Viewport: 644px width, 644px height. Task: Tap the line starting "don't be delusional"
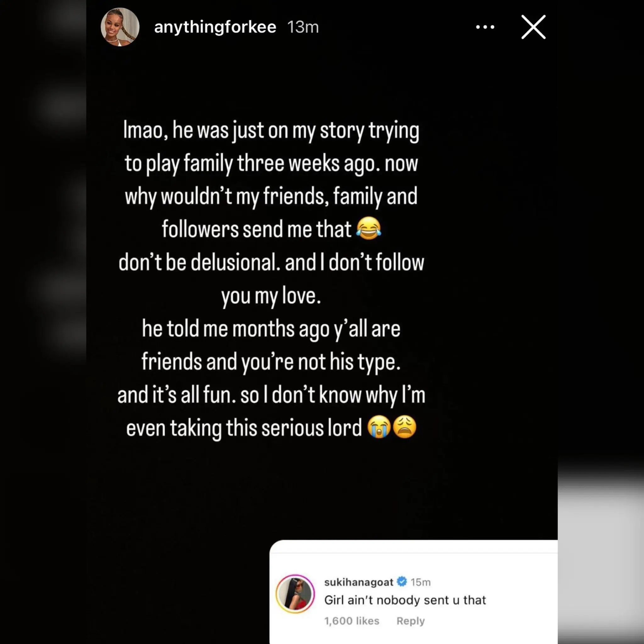[271, 263]
